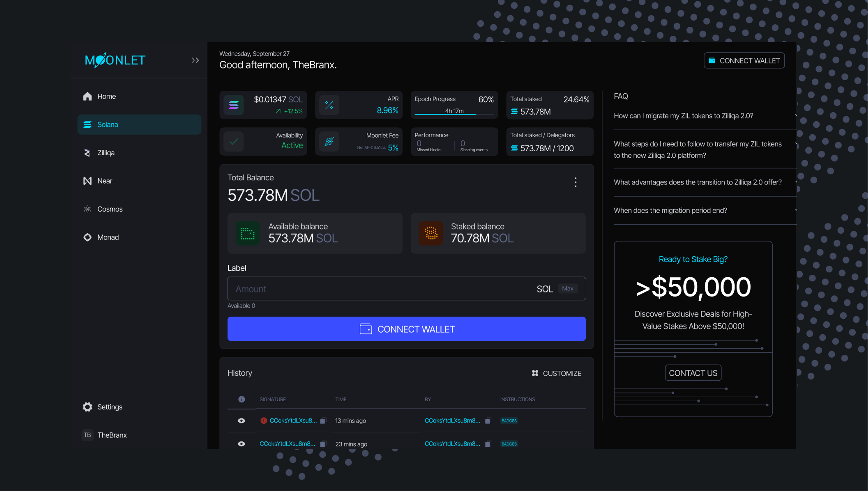
Task: Click the BADGES tag in the 23 mins ago row
Action: (509, 444)
